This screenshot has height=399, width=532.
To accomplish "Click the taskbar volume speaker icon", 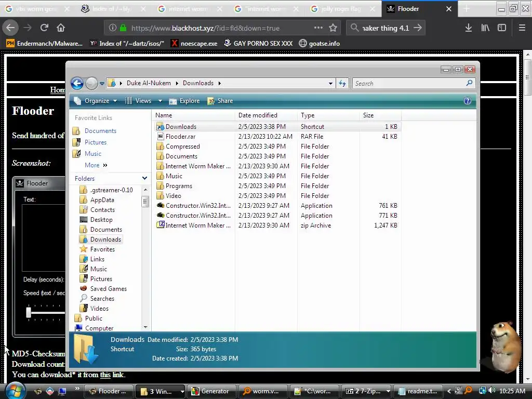I will 491,391.
